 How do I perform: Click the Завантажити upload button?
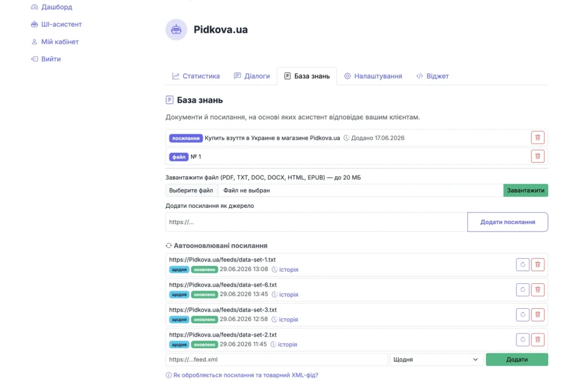526,190
